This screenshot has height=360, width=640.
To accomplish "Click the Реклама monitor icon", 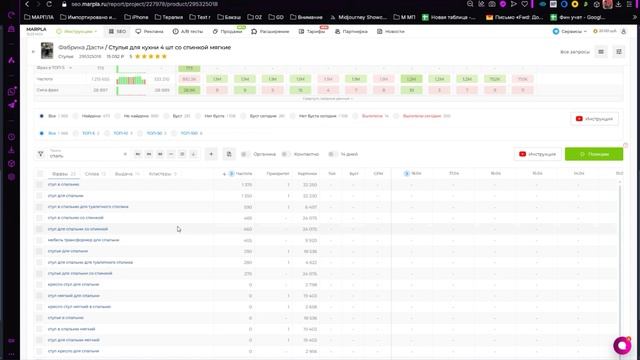I will pyautogui.click(x=138, y=31).
